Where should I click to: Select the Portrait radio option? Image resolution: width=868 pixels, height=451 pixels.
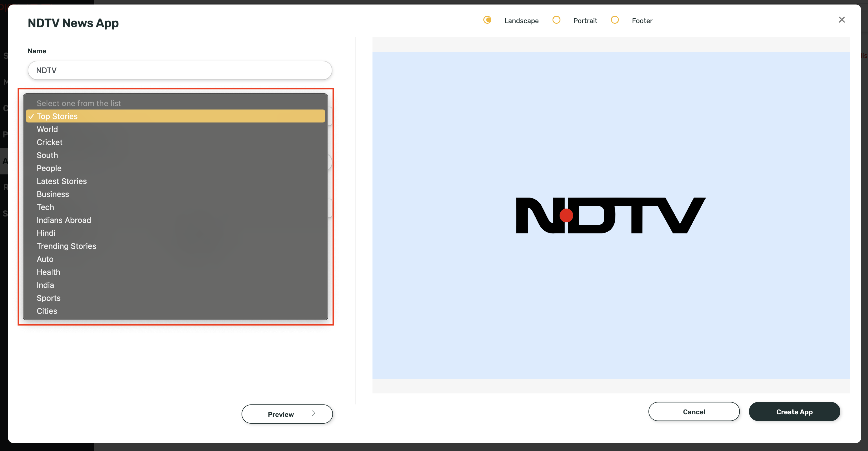[556, 20]
